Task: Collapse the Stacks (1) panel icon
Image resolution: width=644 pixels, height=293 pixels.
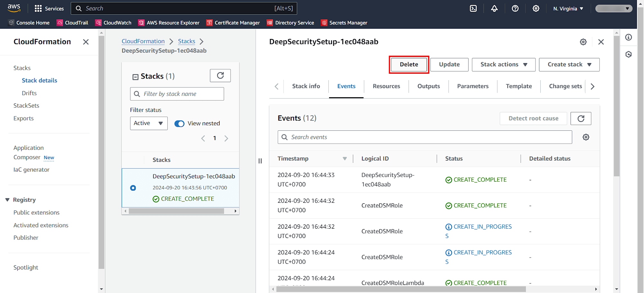Action: [x=136, y=77]
